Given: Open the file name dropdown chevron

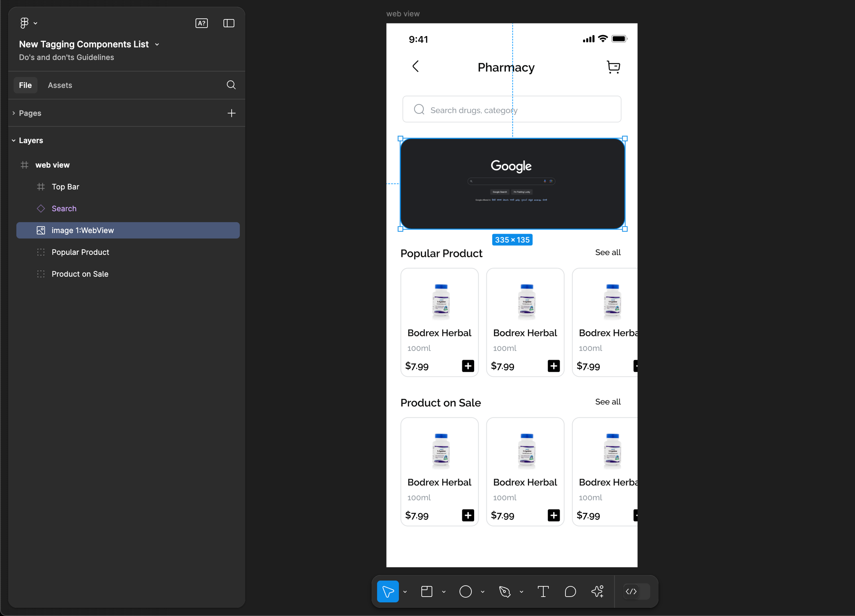Looking at the screenshot, I should 157,44.
